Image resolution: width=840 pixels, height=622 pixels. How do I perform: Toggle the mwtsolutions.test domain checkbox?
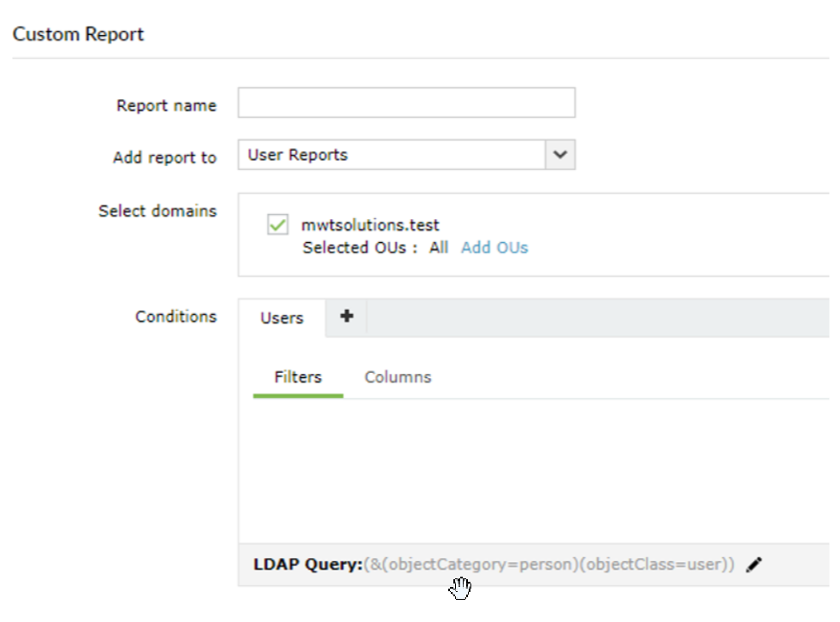pos(278,226)
